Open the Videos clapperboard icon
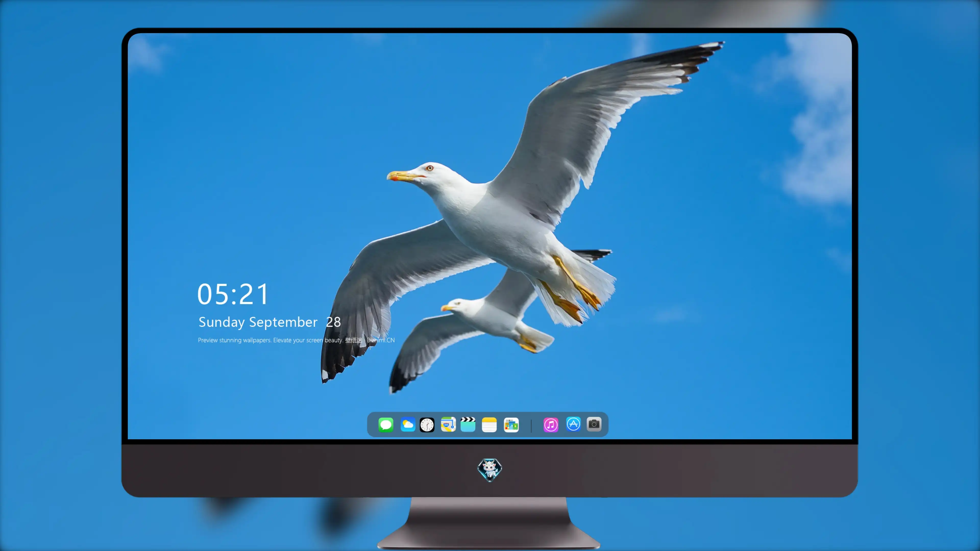Screen dimensions: 980x551 click(x=468, y=424)
